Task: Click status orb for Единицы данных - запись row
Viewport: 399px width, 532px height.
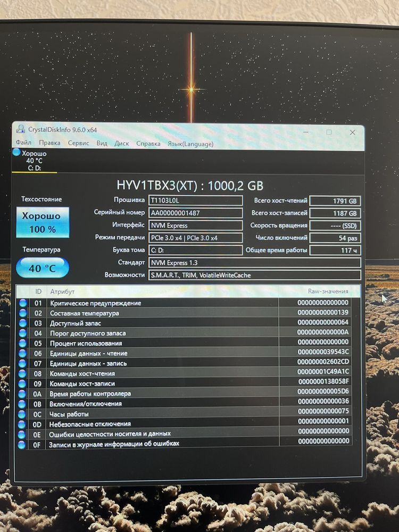Action: [22, 363]
